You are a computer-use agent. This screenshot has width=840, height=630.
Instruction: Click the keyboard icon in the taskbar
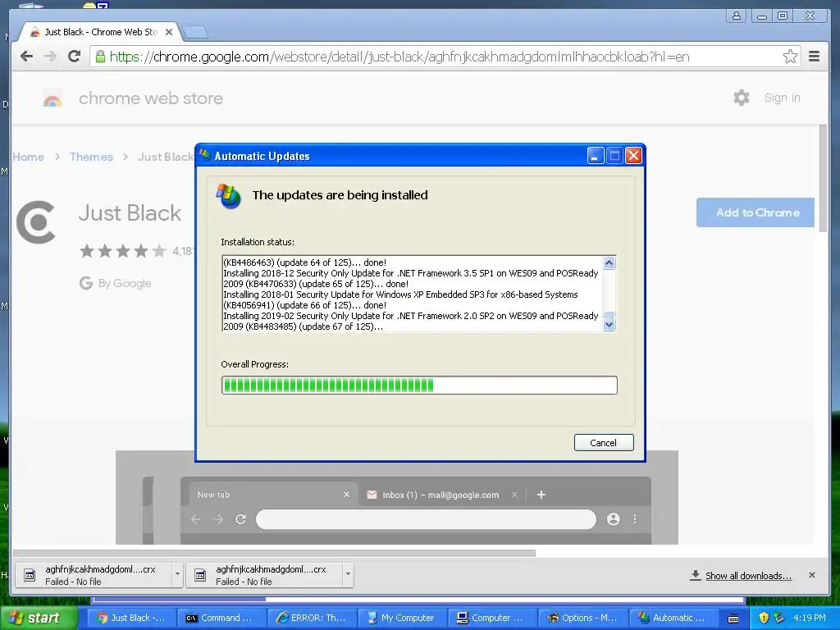point(733,619)
